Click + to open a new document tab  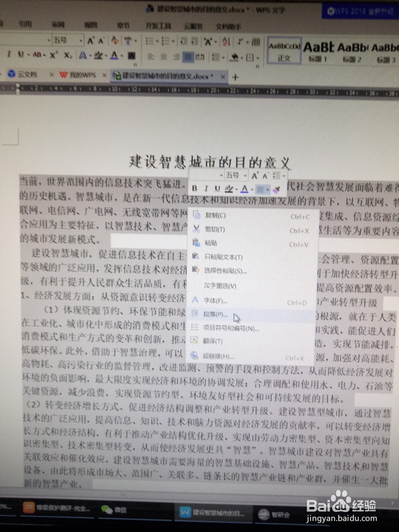pos(235,77)
